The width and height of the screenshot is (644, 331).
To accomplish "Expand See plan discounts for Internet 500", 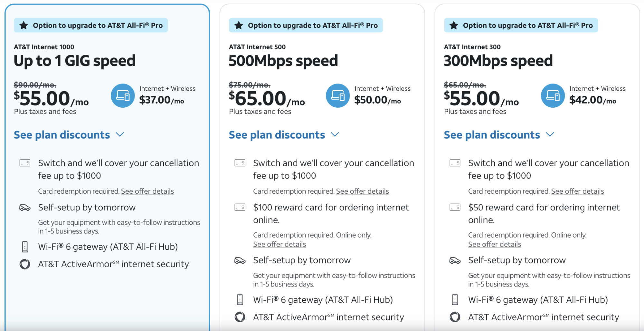I will click(x=284, y=135).
